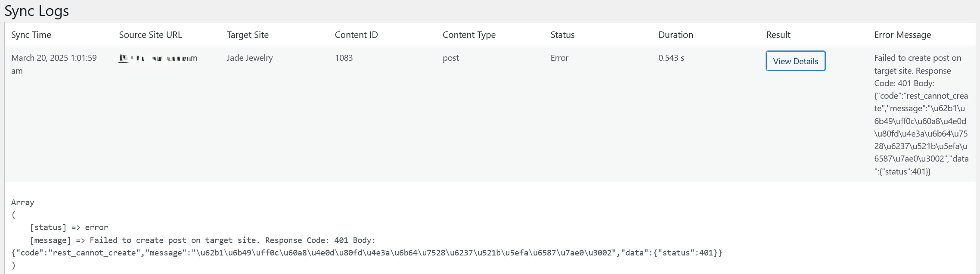Click the Error status cell

click(x=559, y=58)
